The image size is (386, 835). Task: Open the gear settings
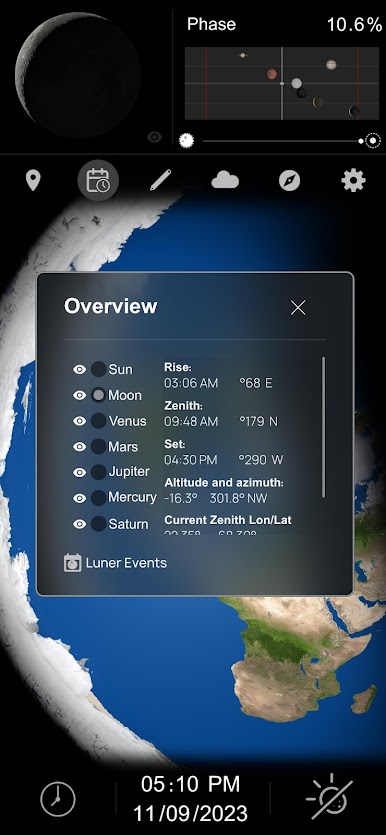point(353,181)
